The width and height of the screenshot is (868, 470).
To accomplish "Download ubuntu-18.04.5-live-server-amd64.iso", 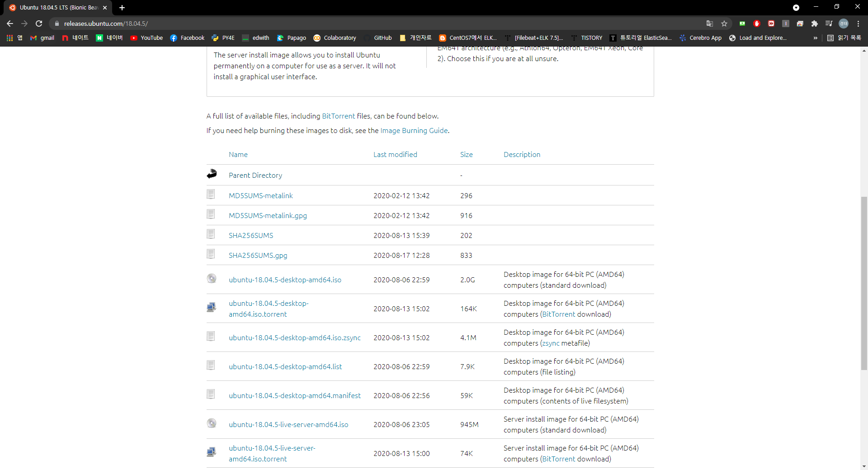I will pyautogui.click(x=288, y=425).
